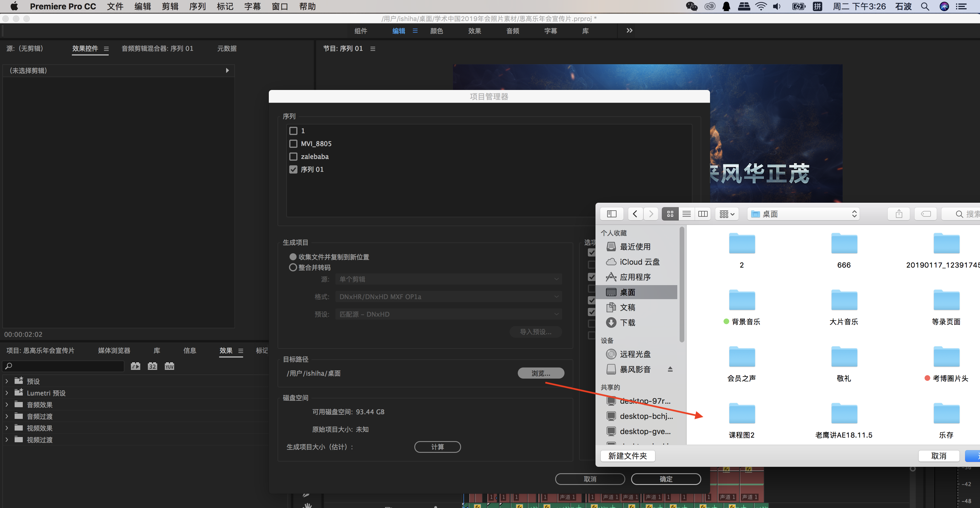Image resolution: width=980 pixels, height=508 pixels.
Task: Check the MVI_8805 sequence checkbox
Action: click(293, 144)
